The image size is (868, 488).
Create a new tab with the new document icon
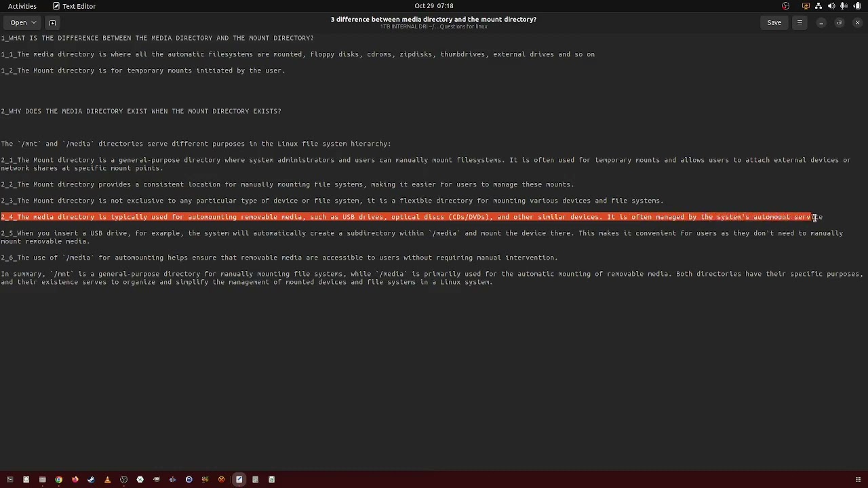[x=52, y=22]
